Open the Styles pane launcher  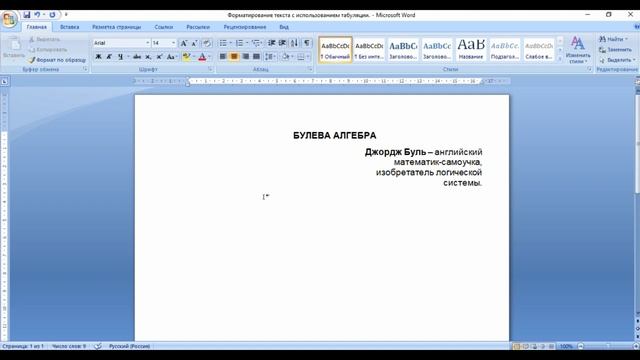(x=589, y=69)
